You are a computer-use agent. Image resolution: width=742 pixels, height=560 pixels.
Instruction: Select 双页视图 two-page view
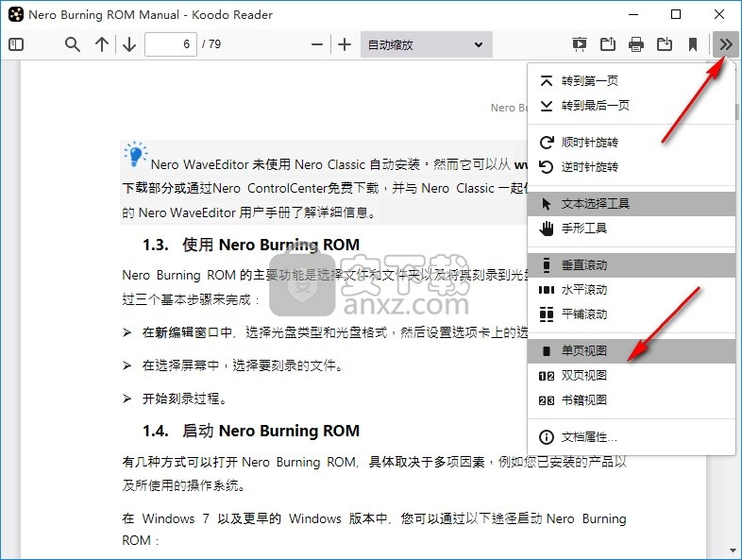pyautogui.click(x=632, y=376)
